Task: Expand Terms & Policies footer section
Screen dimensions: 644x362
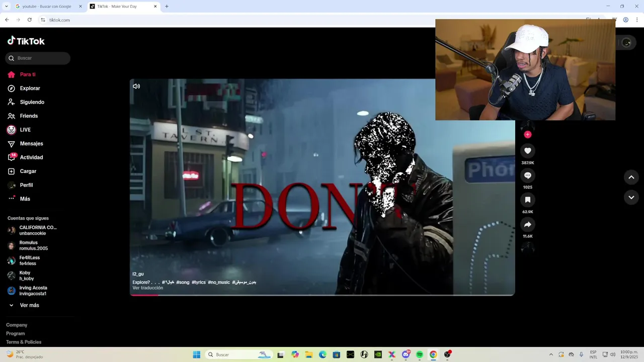Action: coord(24,342)
